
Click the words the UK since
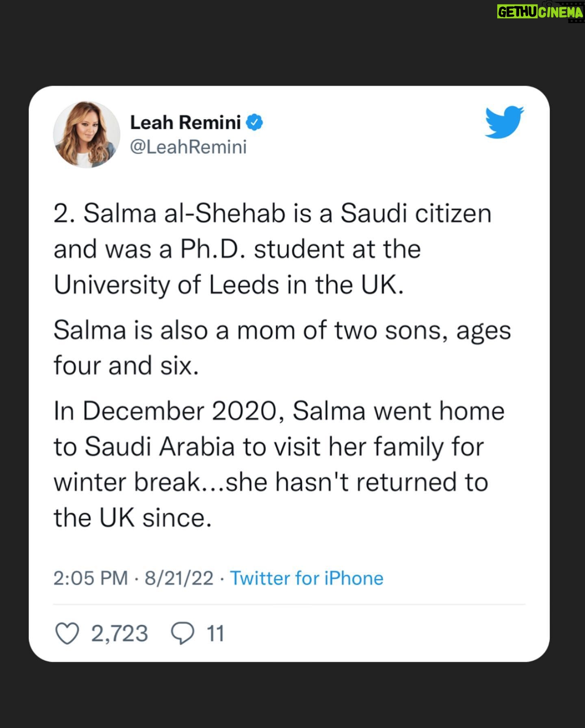pyautogui.click(x=133, y=517)
